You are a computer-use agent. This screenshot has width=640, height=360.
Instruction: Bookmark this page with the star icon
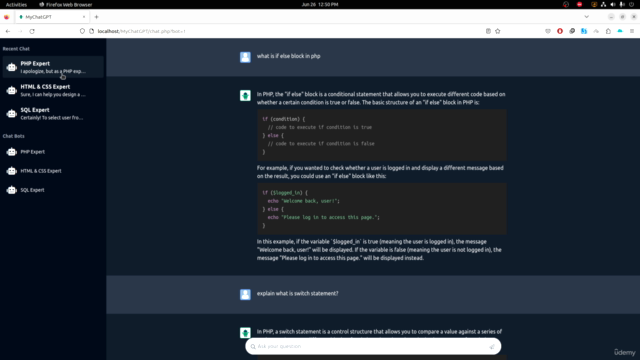coord(498,31)
